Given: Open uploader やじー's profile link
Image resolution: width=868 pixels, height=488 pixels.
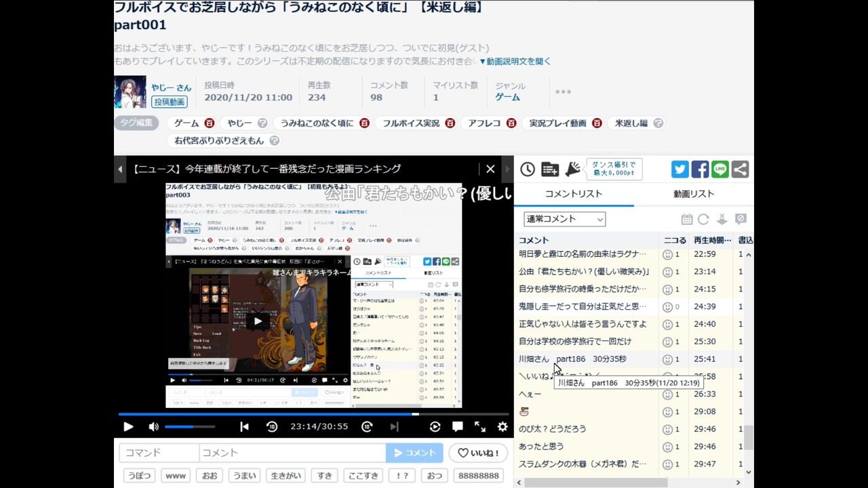Looking at the screenshot, I should click(172, 87).
